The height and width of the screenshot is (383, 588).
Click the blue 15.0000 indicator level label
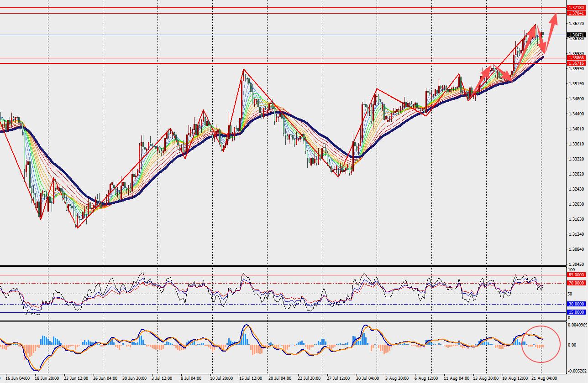[x=576, y=312]
